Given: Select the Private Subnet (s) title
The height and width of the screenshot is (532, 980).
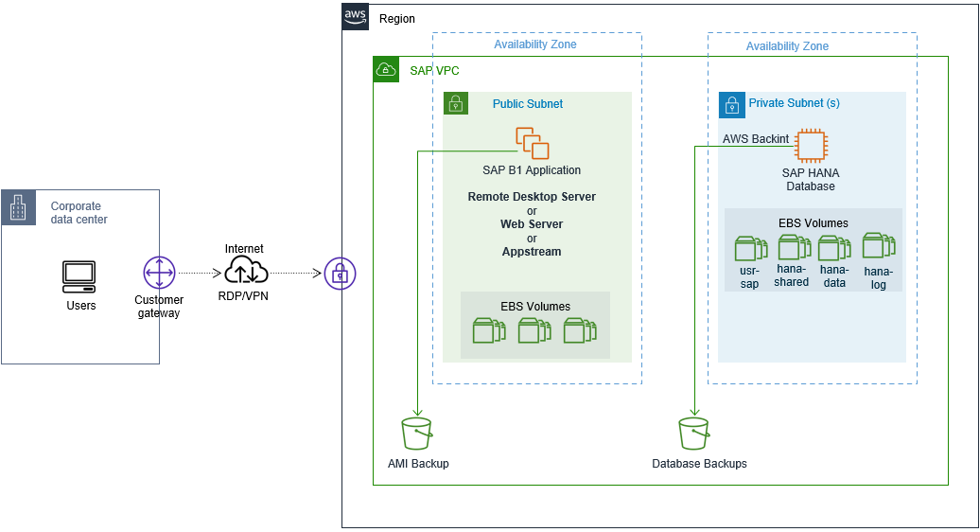Looking at the screenshot, I should tap(794, 103).
